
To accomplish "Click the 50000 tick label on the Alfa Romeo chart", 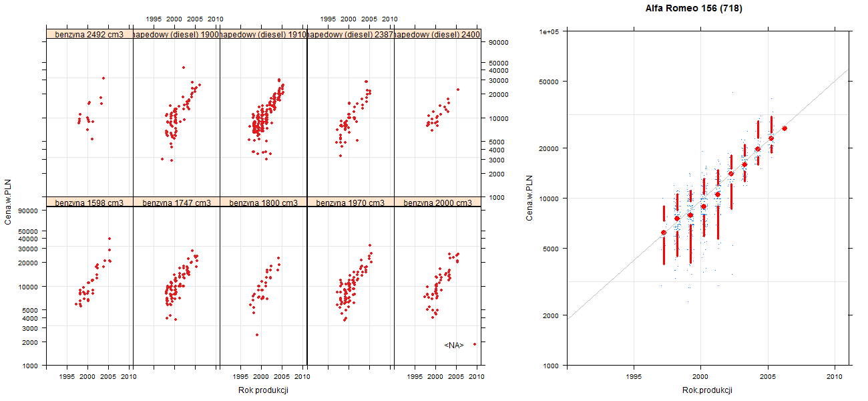I will tap(550, 82).
